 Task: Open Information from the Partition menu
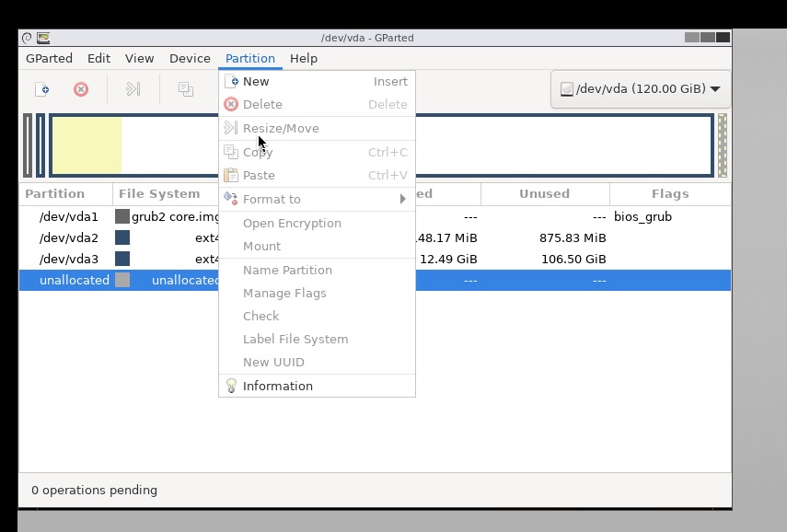[x=317, y=386]
